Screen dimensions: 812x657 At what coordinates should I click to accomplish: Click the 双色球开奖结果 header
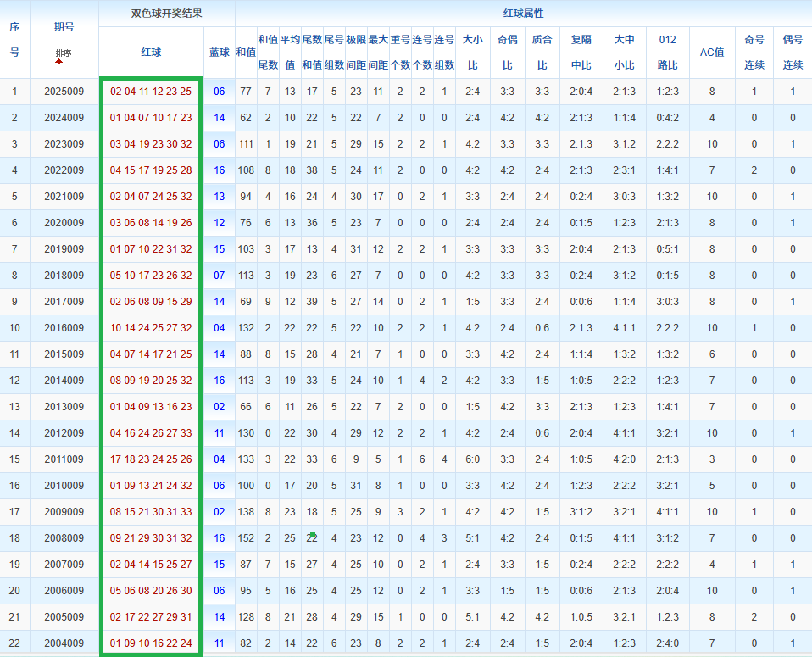click(167, 14)
